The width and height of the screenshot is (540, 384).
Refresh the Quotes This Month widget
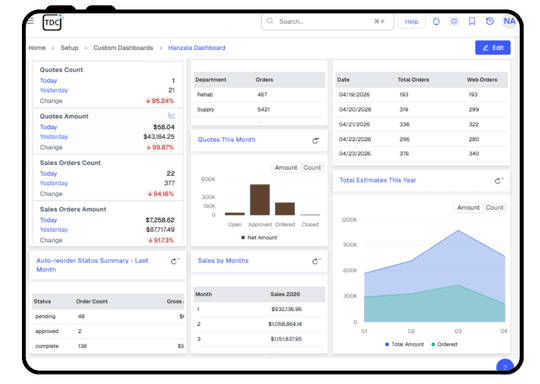pos(315,141)
